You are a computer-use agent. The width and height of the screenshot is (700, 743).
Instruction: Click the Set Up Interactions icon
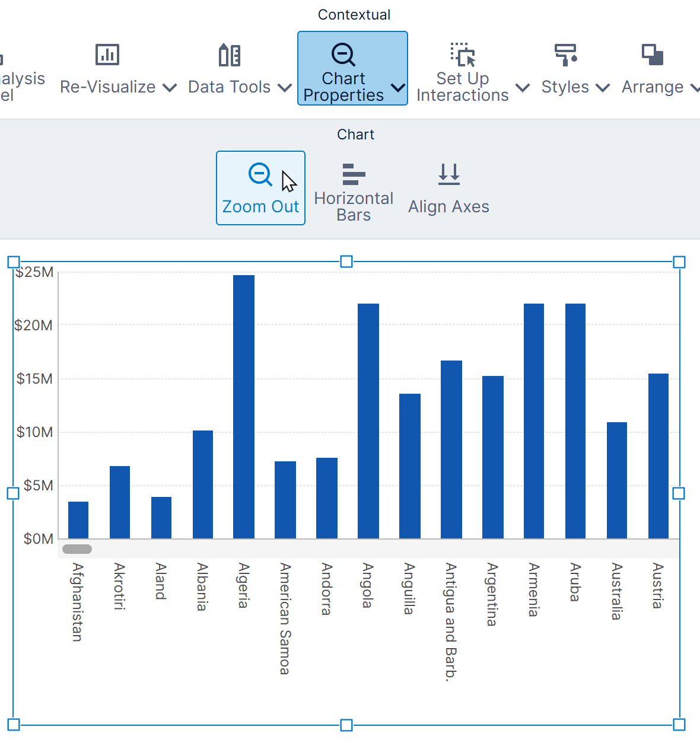(x=463, y=55)
